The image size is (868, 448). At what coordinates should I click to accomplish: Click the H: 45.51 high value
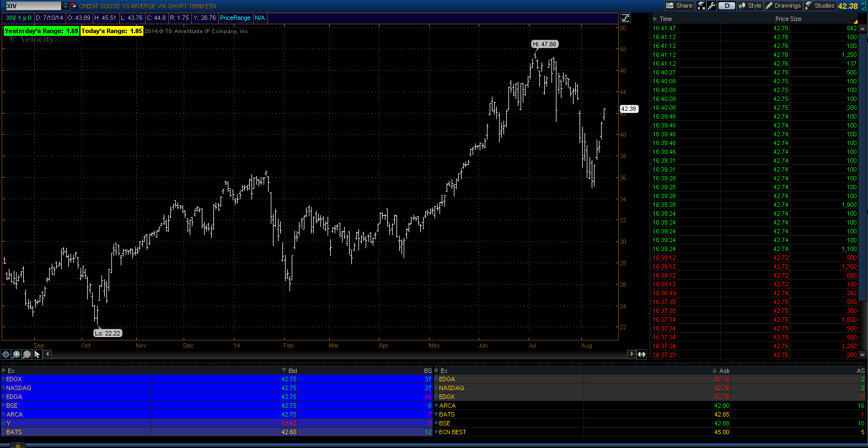click(x=105, y=18)
